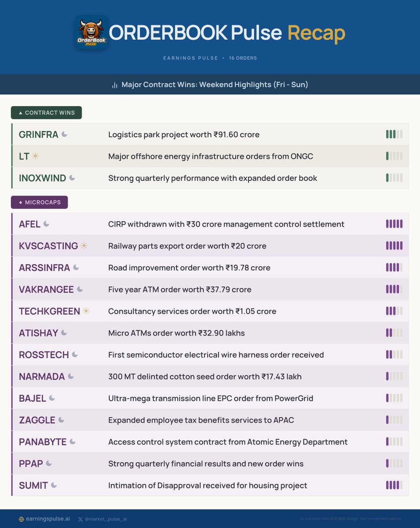Click the moon icon next to SUMIT

(54, 485)
